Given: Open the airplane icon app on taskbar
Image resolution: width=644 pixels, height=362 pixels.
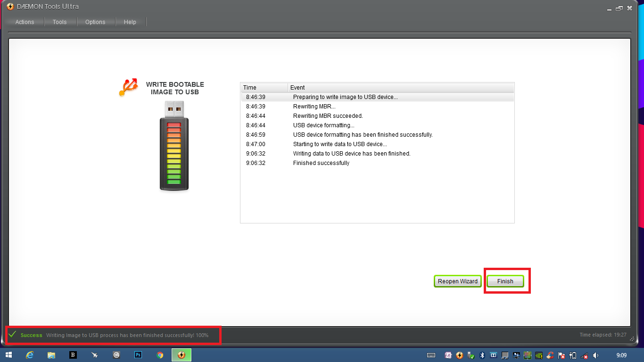Looking at the screenshot, I should (95, 355).
